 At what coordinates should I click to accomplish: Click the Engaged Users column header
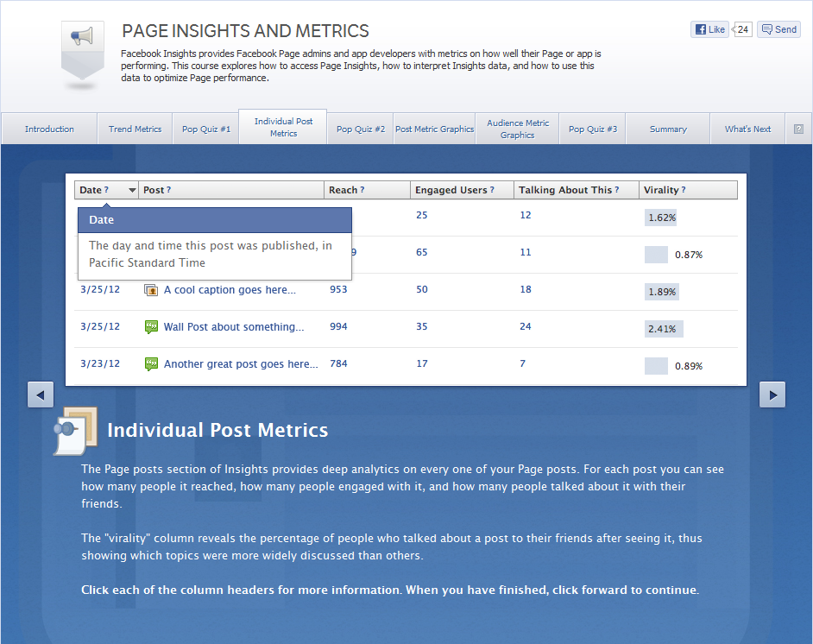point(462,190)
